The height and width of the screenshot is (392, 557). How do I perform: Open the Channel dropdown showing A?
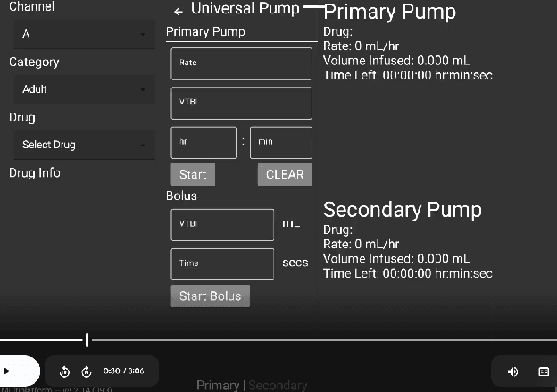[x=85, y=34]
